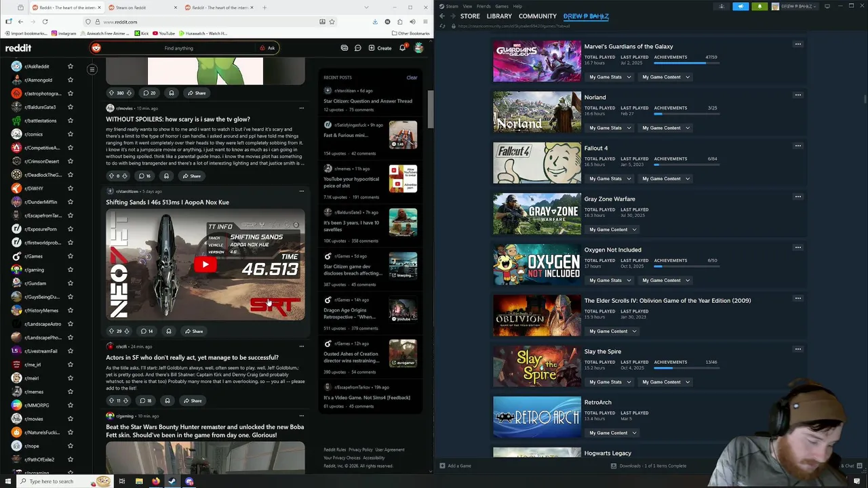Open Steam announcements megaphone icon
Screen dimensions: 868x488
pos(741,6)
